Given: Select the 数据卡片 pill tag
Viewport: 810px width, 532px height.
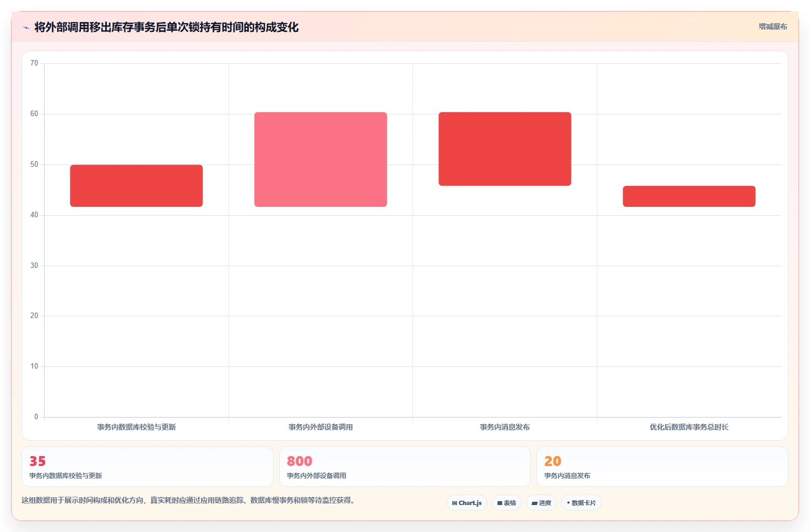Looking at the screenshot, I should click(x=581, y=503).
